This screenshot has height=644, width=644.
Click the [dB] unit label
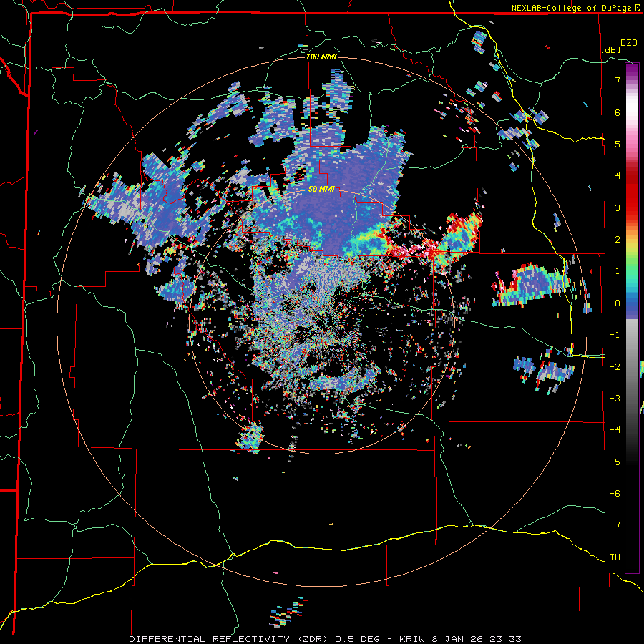pos(611,49)
